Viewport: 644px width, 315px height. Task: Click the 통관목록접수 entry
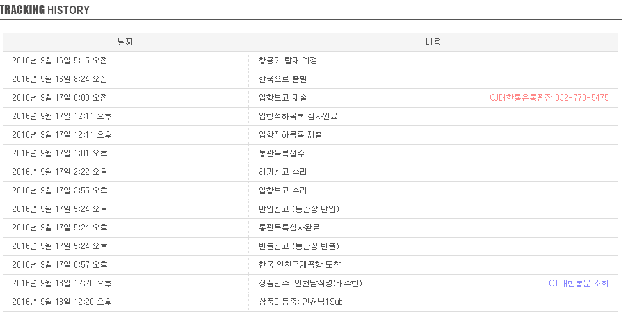tap(281, 154)
